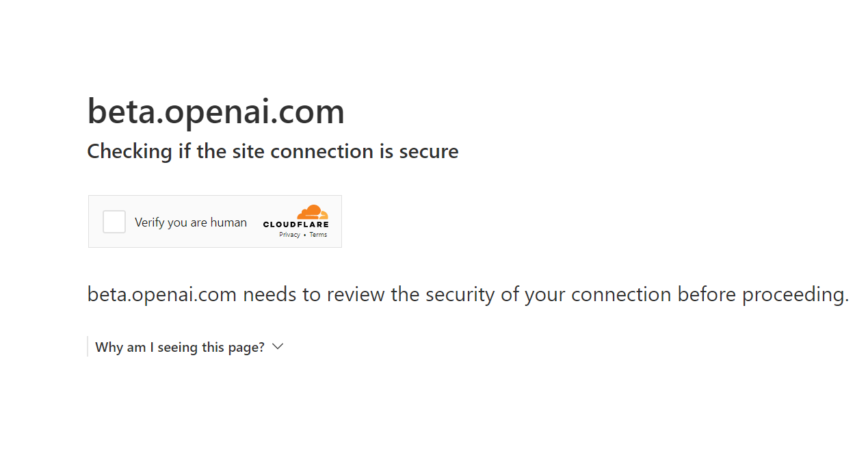Open the Cloudflare Privacy link
The image size is (868, 462).
pos(289,235)
